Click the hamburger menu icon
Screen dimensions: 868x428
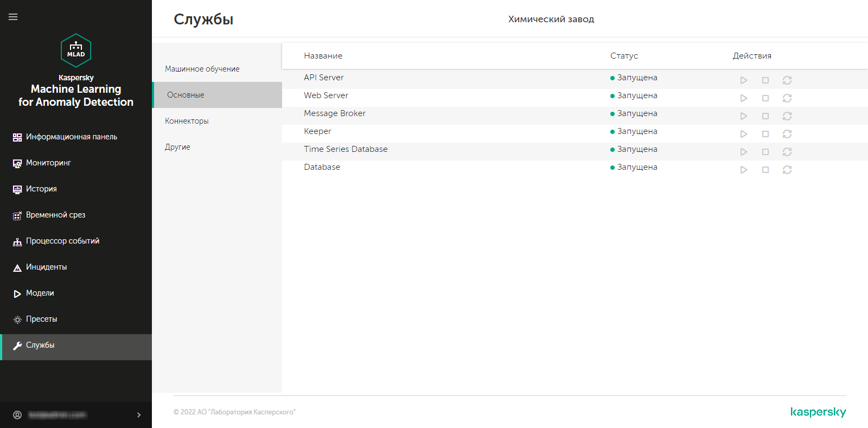pyautogui.click(x=13, y=17)
